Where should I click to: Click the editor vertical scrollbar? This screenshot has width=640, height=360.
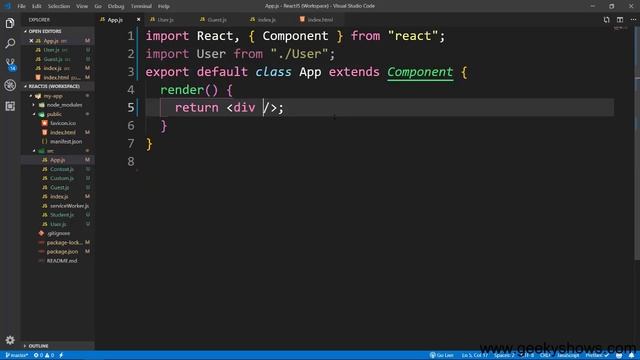[x=637, y=143]
